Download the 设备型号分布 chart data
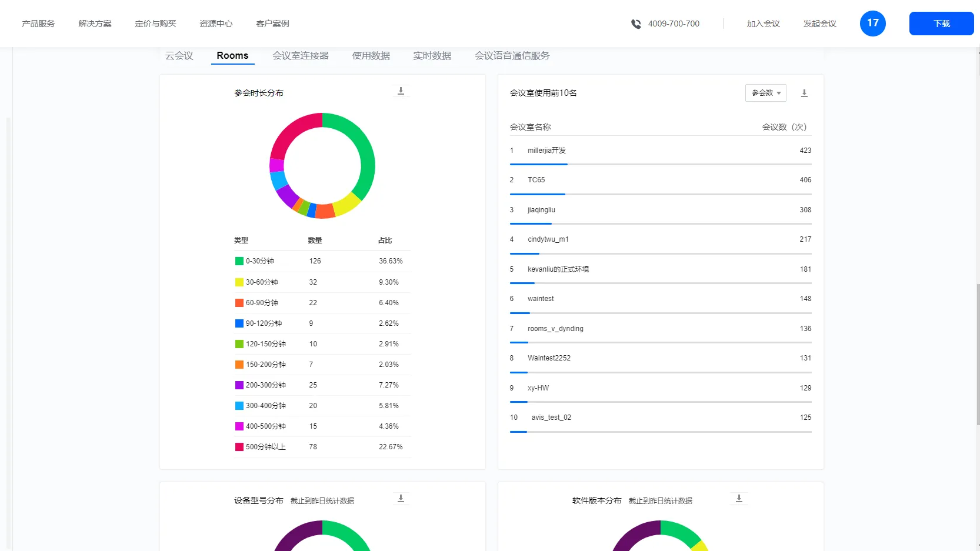 coord(401,499)
